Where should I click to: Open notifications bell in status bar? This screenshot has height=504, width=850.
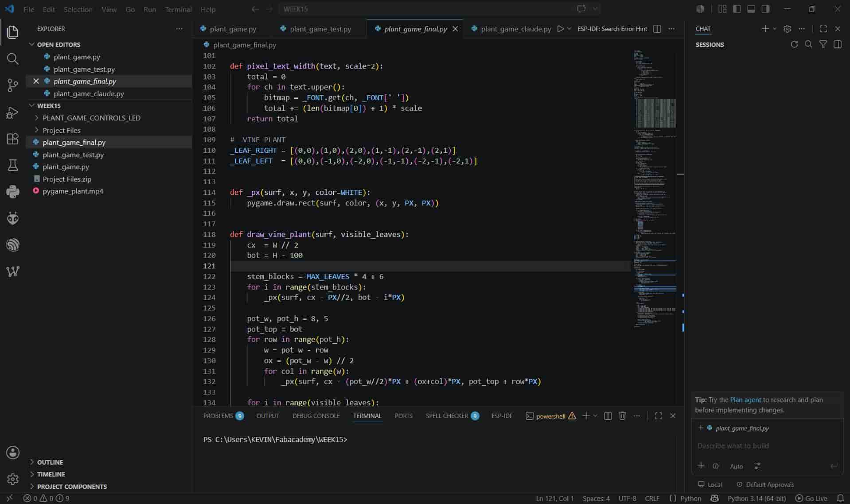pyautogui.click(x=840, y=498)
